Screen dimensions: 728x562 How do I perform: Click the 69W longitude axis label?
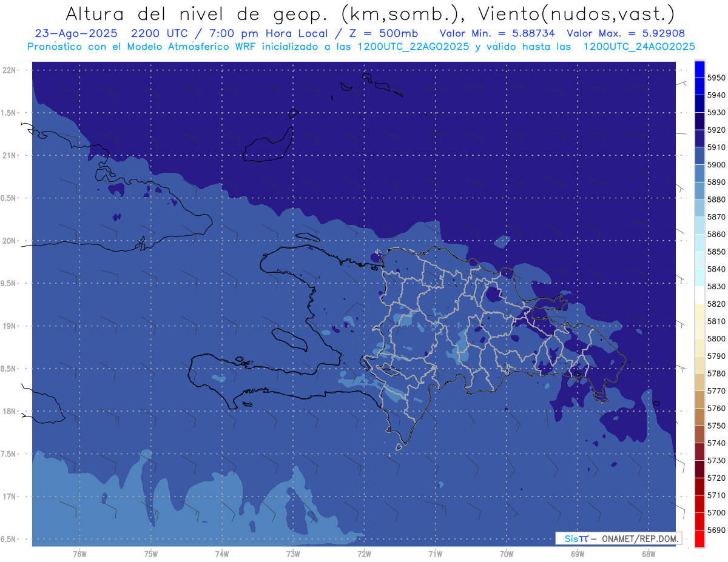tap(578, 554)
